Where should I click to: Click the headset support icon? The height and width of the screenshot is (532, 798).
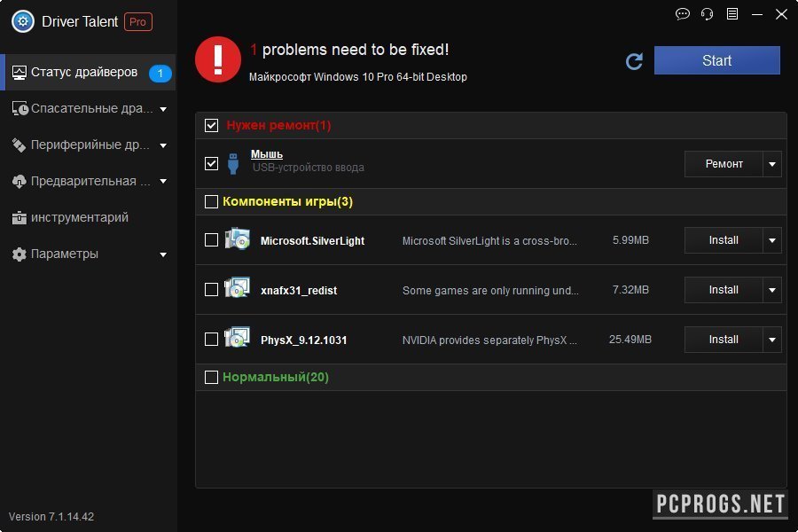(707, 14)
